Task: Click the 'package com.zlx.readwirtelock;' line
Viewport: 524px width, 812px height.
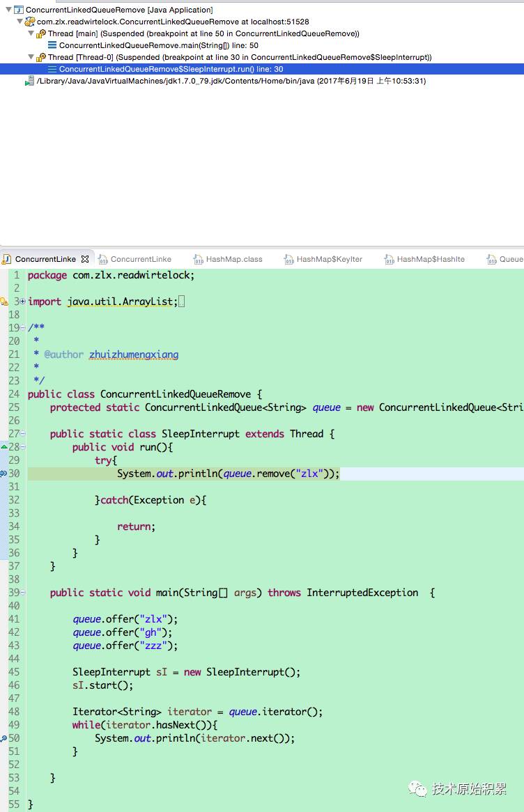Action: tap(111, 275)
